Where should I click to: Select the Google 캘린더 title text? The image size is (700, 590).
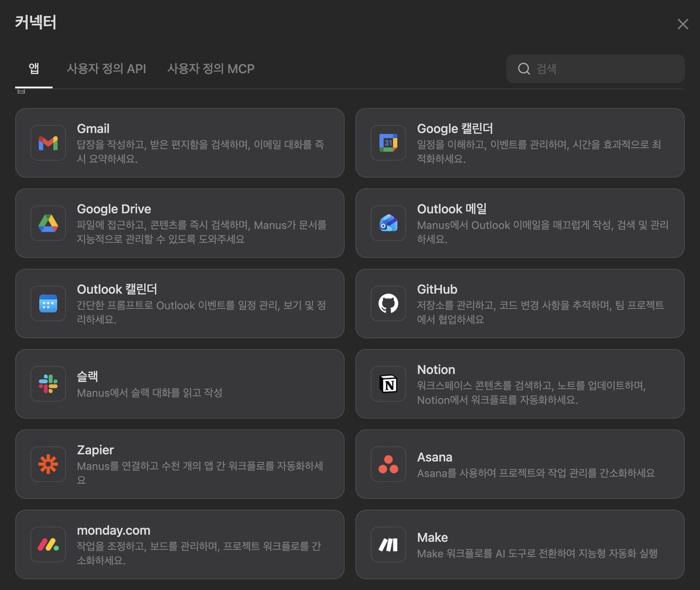[455, 129]
